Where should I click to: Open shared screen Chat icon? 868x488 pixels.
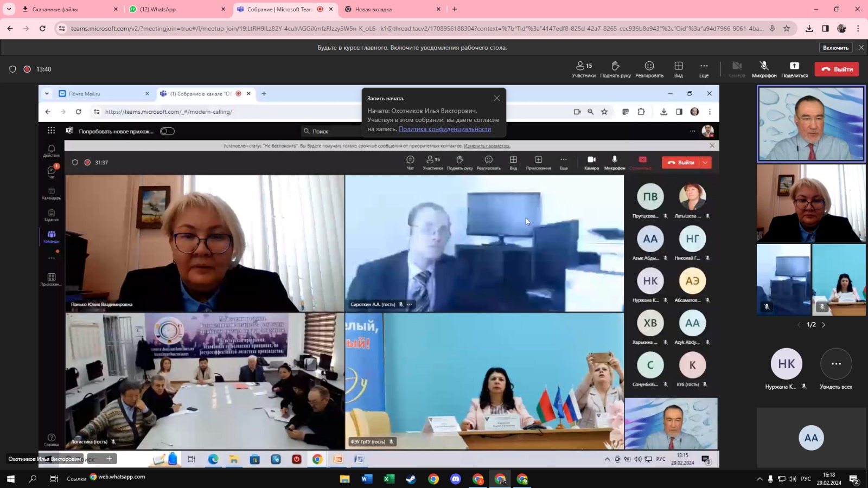click(x=410, y=162)
